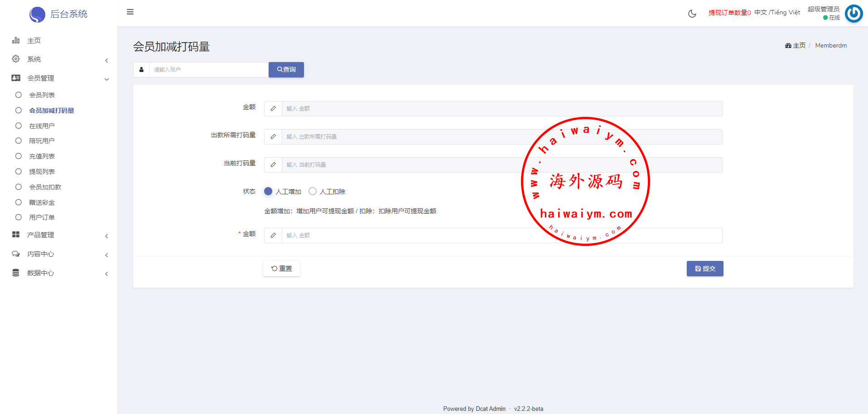The height and width of the screenshot is (414, 868).
Task: Focus the 请输入账户 account input field
Action: [208, 70]
